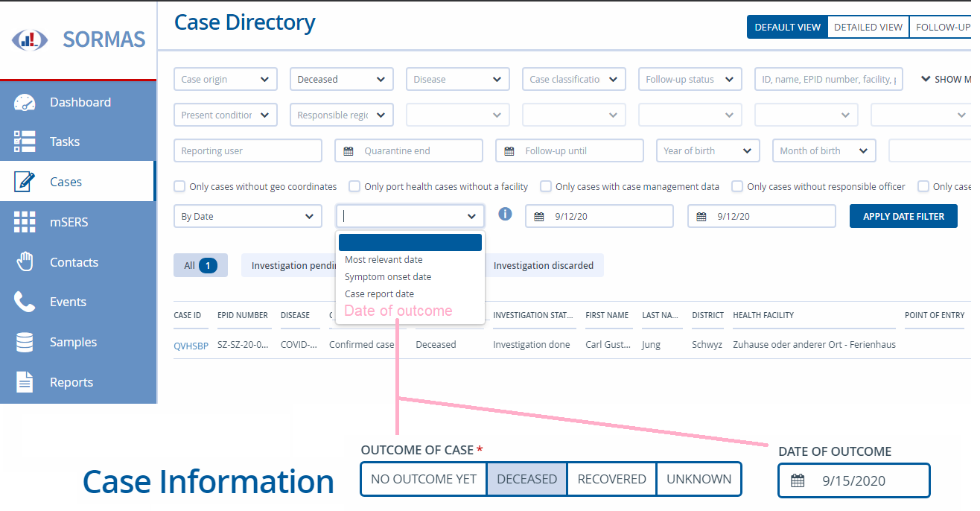The width and height of the screenshot is (980, 511).
Task: Open case link QVHSBP
Action: (x=191, y=345)
